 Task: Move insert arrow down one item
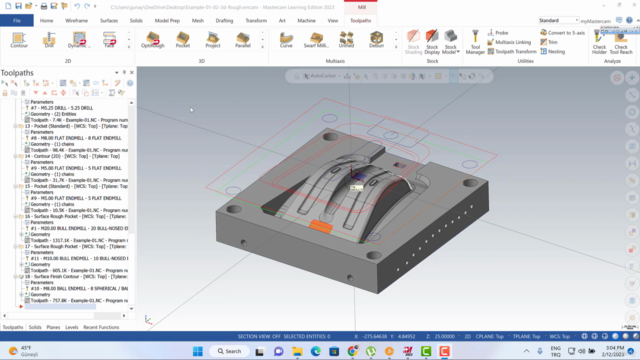coord(36,93)
